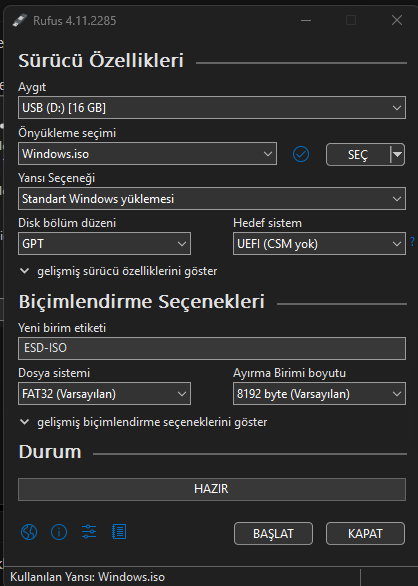Click the Dosya sistemi label
This screenshot has width=418, height=586.
click(54, 373)
